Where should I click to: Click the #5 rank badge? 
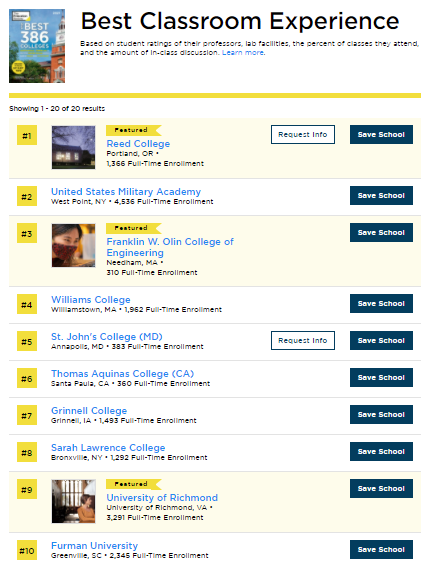click(x=27, y=341)
